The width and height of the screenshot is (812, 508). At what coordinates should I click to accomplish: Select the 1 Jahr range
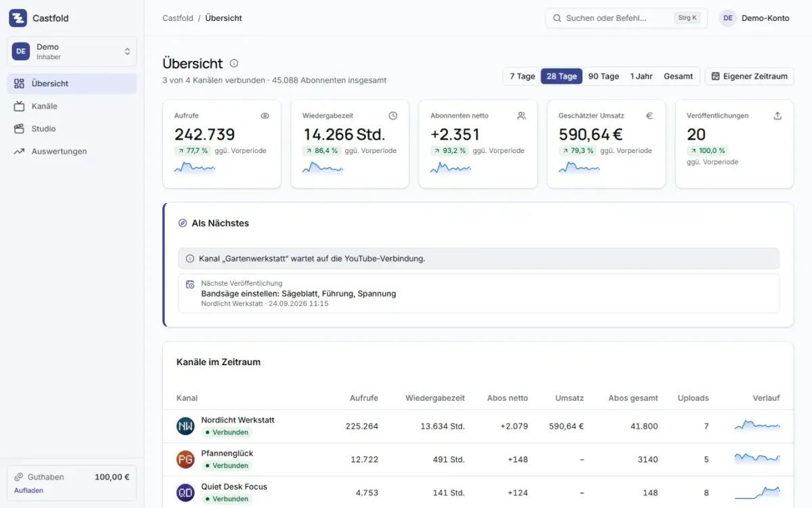641,77
